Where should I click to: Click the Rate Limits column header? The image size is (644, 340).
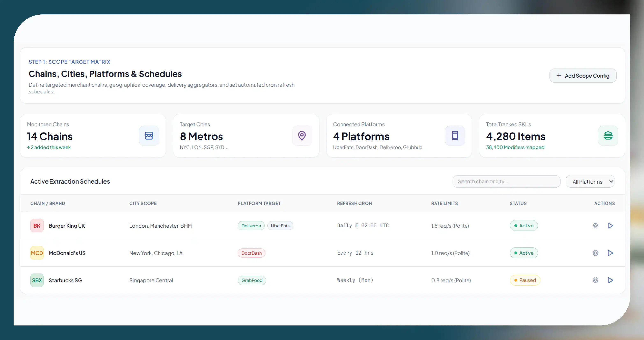point(445,203)
